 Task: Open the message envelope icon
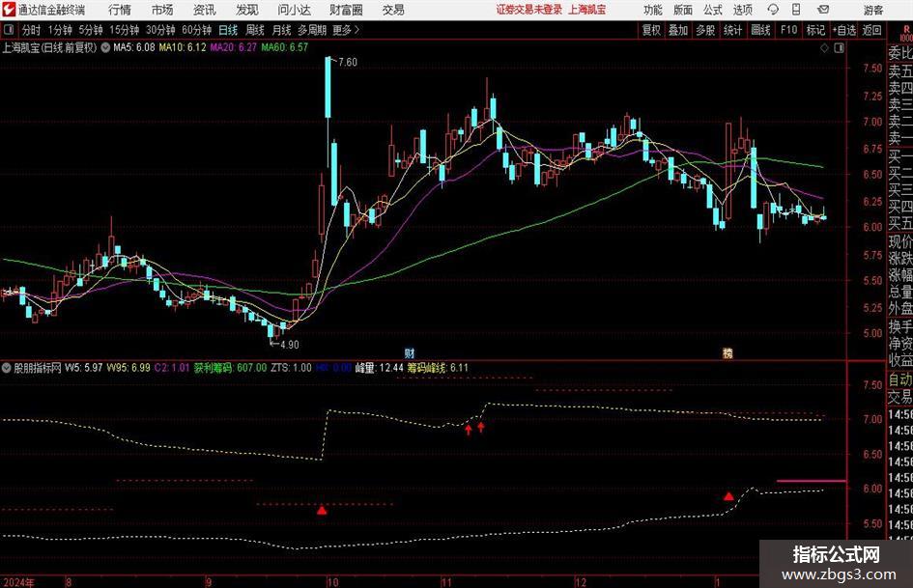[x=823, y=10]
